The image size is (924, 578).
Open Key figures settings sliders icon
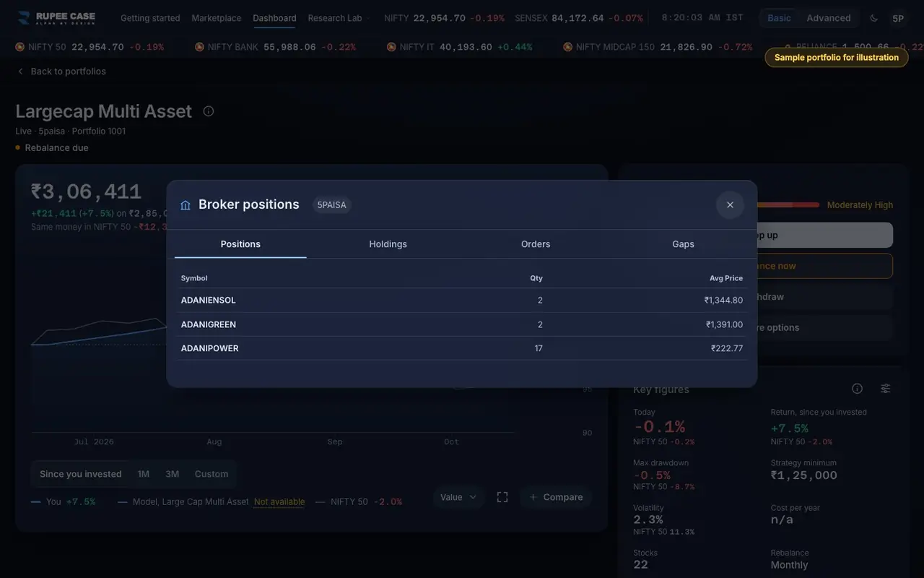885,389
